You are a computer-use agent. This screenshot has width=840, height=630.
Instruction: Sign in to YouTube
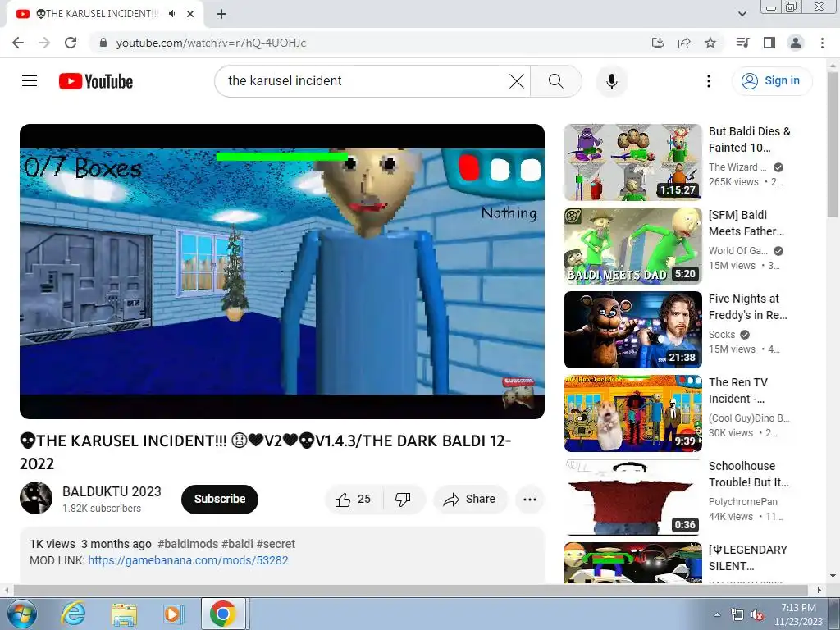coord(771,81)
